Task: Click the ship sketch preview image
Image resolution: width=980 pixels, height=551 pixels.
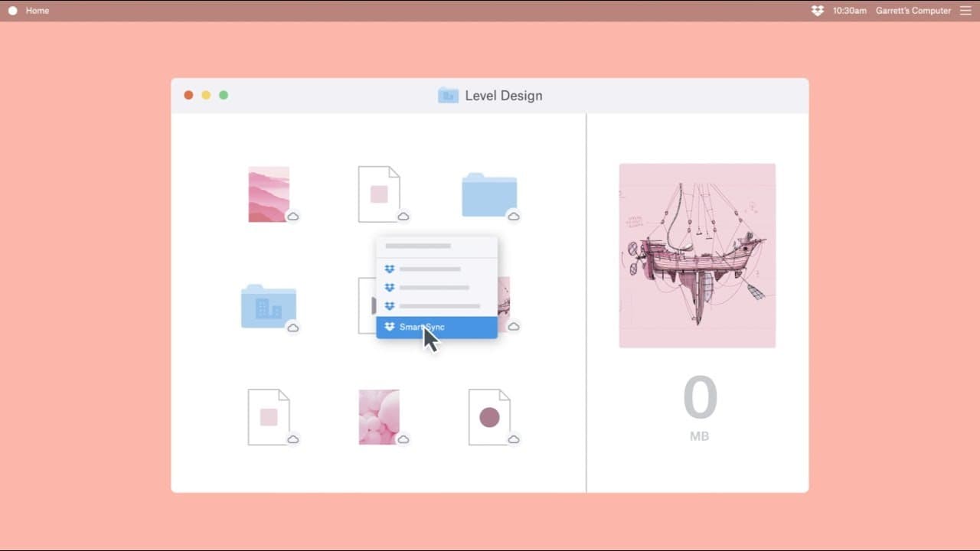Action: pyautogui.click(x=697, y=256)
